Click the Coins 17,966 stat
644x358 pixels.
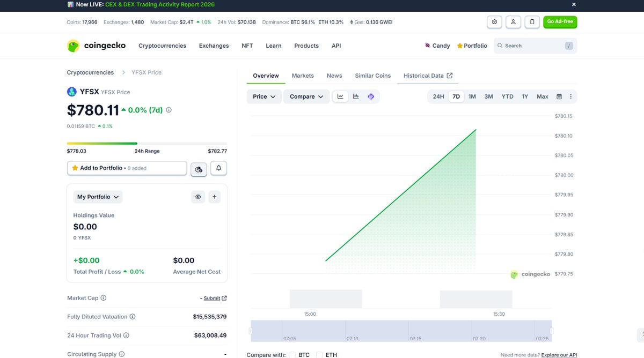tap(82, 22)
